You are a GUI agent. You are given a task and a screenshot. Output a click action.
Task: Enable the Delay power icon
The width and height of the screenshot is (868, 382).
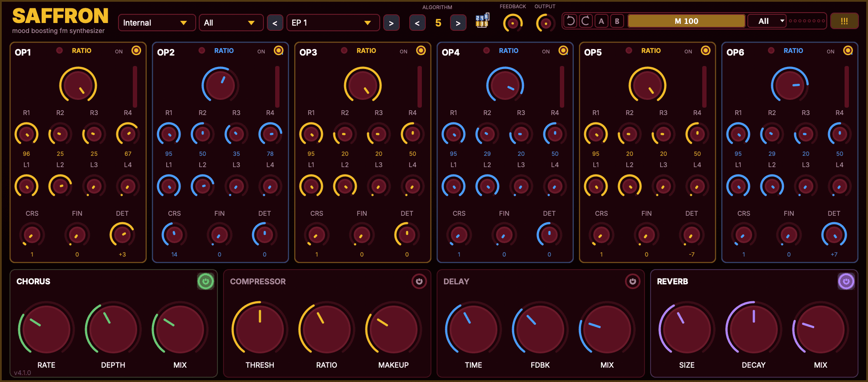tap(633, 281)
